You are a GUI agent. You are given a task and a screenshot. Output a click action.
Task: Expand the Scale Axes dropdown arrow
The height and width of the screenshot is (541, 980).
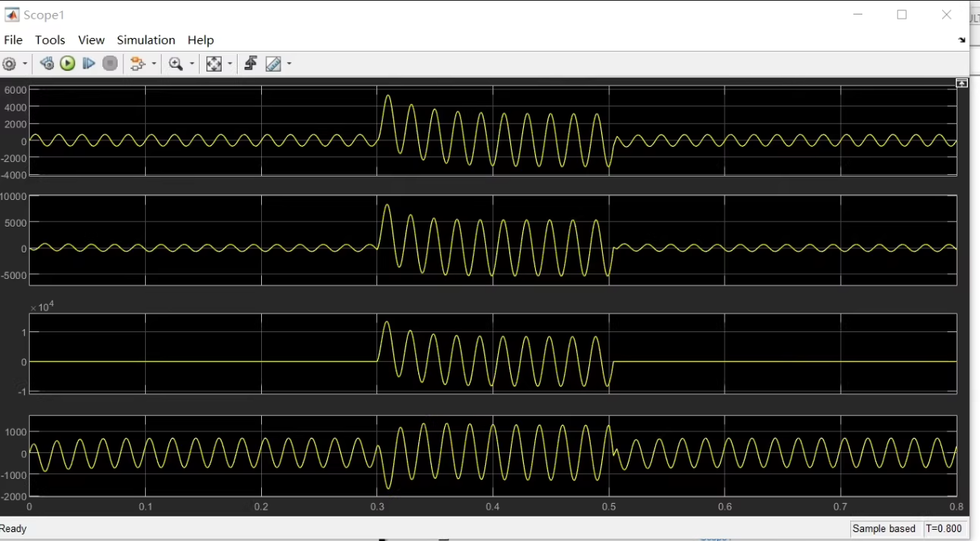230,64
